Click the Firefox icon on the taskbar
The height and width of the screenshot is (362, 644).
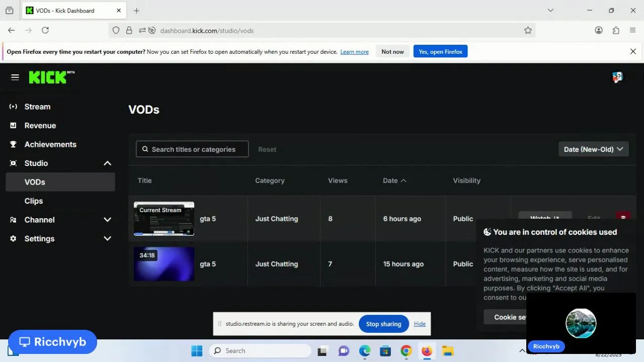click(x=427, y=351)
